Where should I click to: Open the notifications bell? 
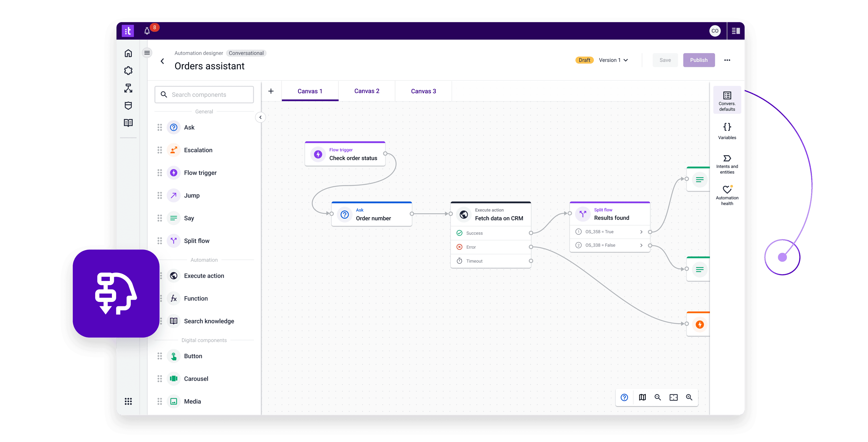tap(147, 31)
